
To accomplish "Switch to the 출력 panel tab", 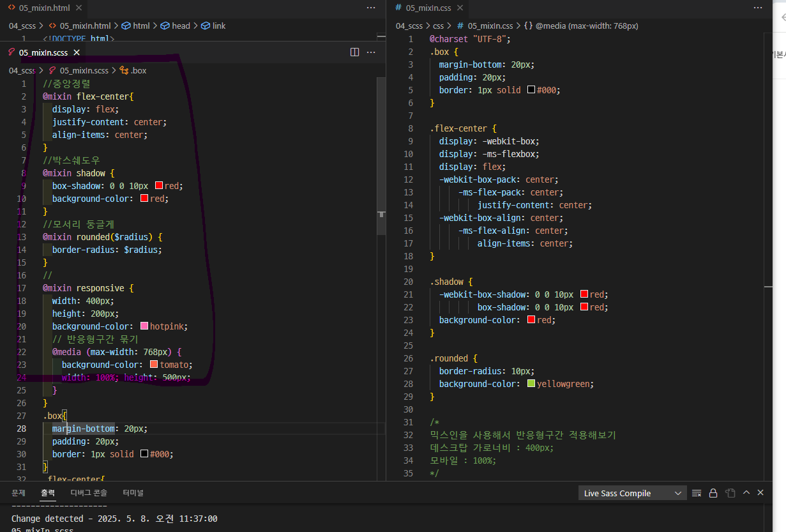I will point(48,493).
